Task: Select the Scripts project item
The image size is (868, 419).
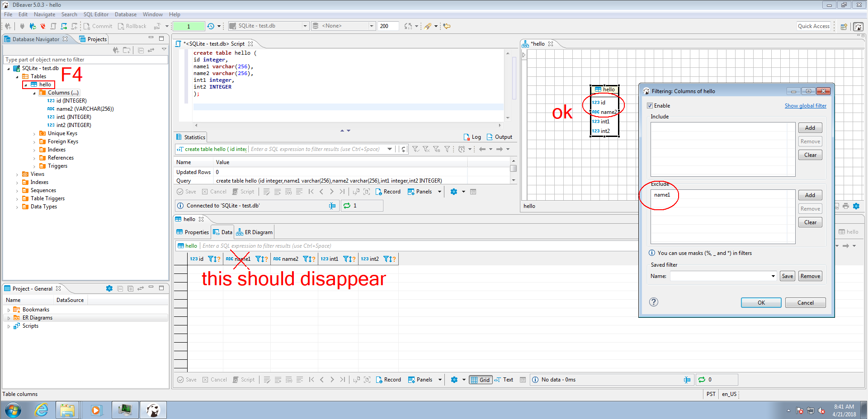Action: (30, 326)
